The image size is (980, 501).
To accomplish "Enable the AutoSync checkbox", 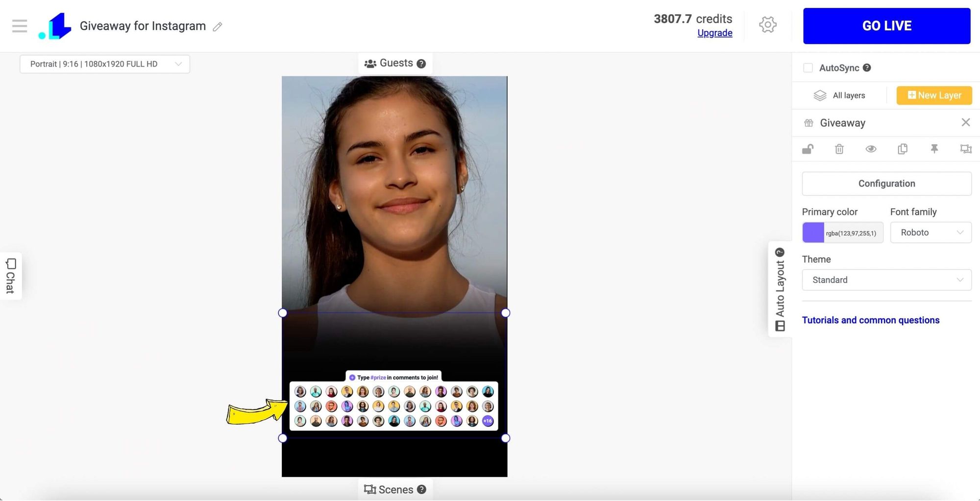I will tap(808, 68).
